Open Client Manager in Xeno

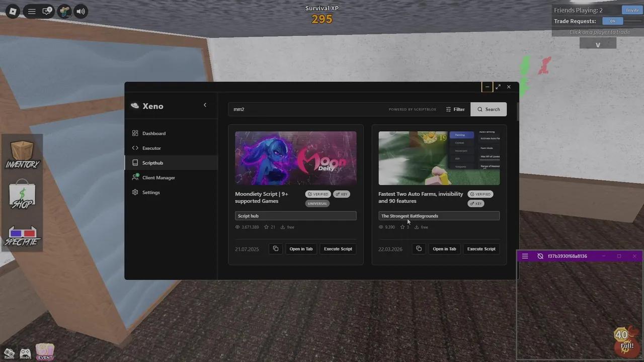coord(158,177)
